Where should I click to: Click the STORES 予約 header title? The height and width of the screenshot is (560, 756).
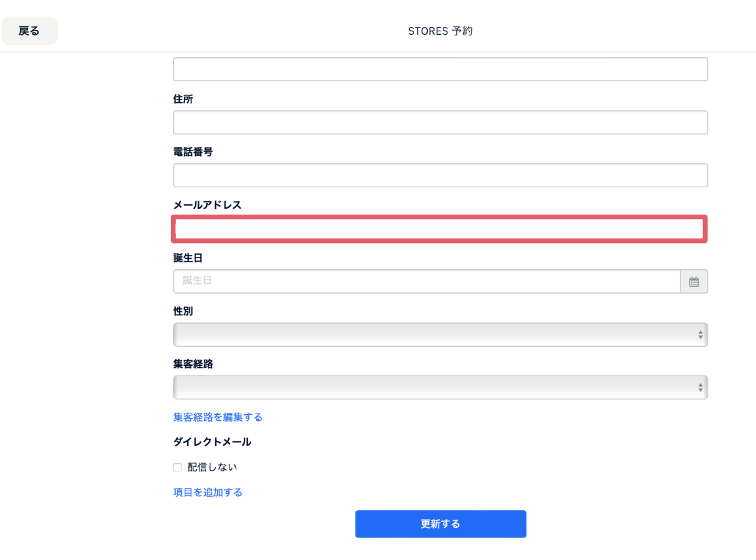coord(440,31)
